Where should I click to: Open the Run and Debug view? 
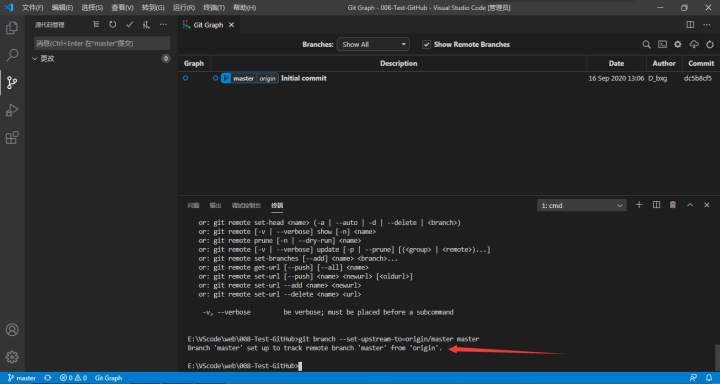12,110
